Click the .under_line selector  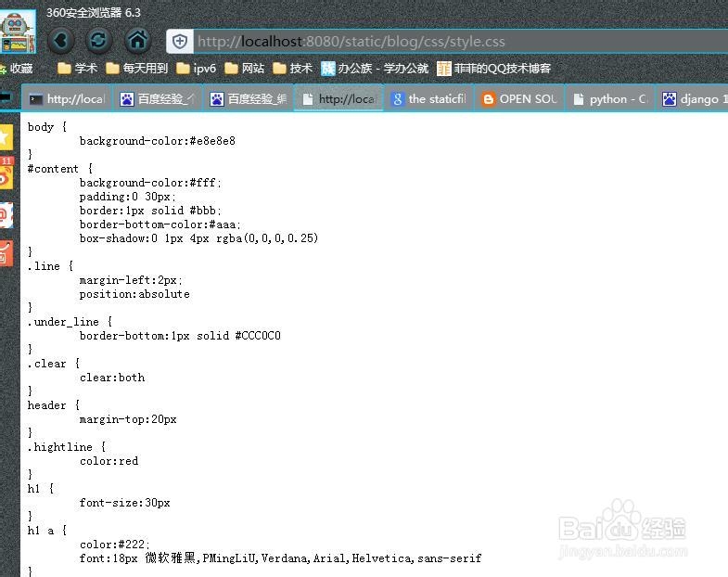point(70,322)
